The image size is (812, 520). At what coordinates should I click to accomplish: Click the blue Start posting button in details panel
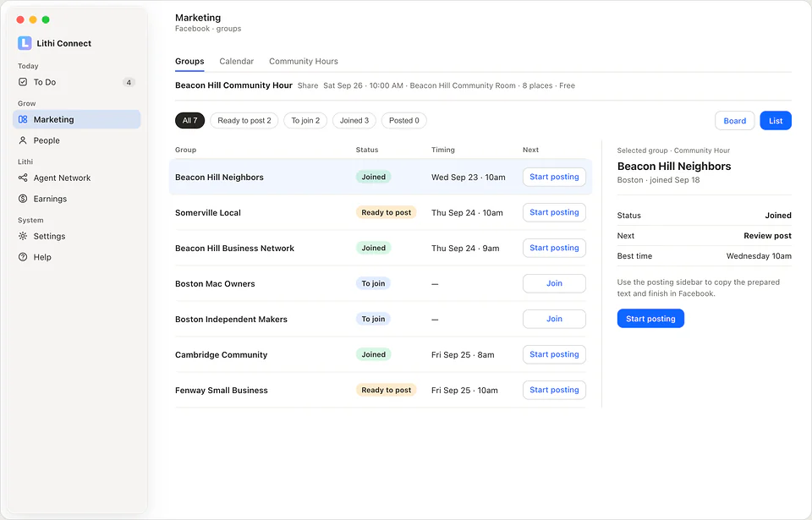click(x=650, y=319)
